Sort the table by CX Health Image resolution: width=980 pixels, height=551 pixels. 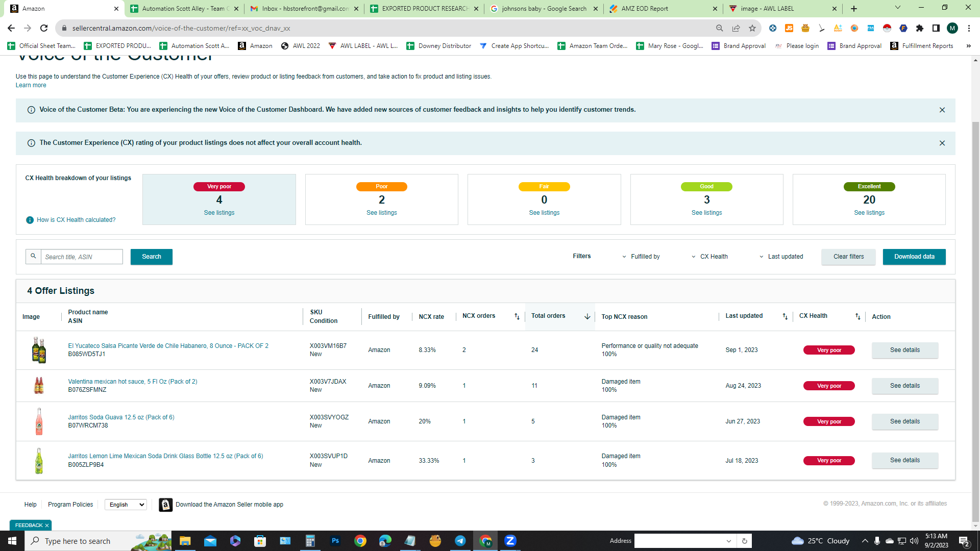pos(858,316)
